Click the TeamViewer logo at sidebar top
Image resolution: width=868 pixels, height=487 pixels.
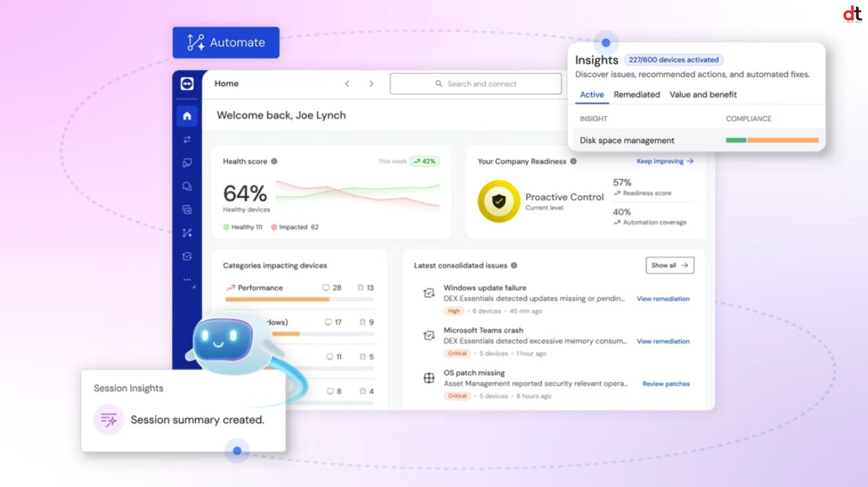[187, 83]
